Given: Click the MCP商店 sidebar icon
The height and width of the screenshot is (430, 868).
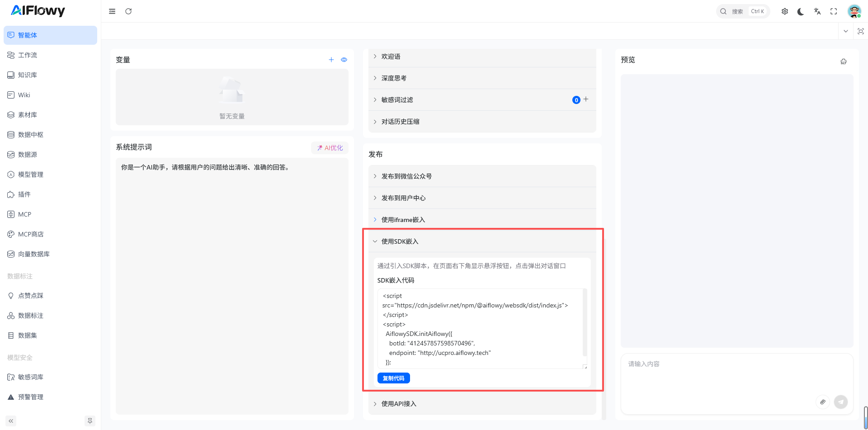Looking at the screenshot, I should [11, 234].
